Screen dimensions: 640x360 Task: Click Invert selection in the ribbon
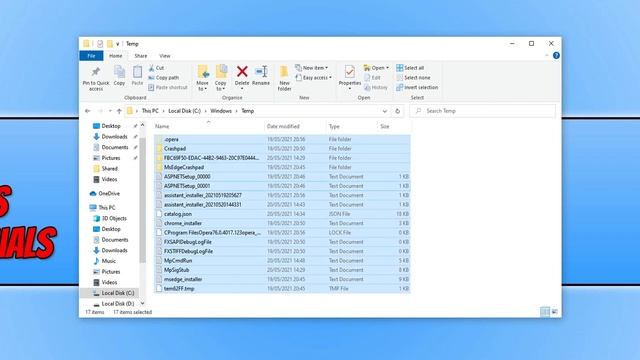click(x=417, y=87)
